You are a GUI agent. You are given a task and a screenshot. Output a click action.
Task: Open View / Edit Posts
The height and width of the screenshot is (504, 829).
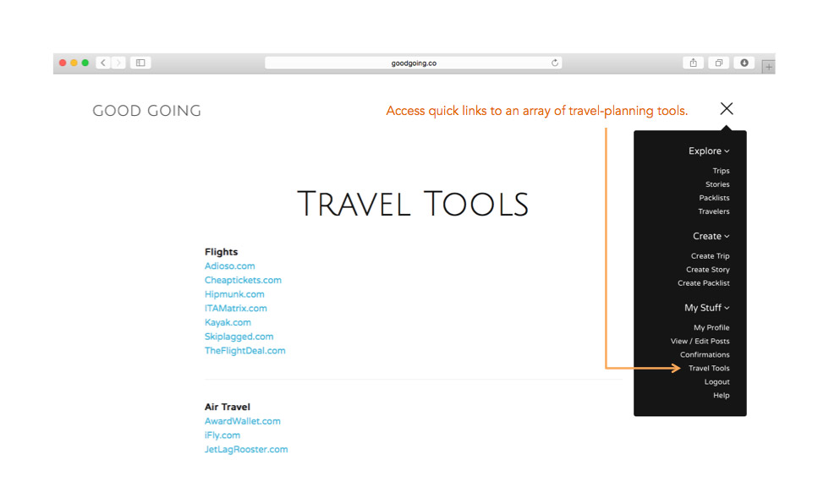(x=700, y=342)
